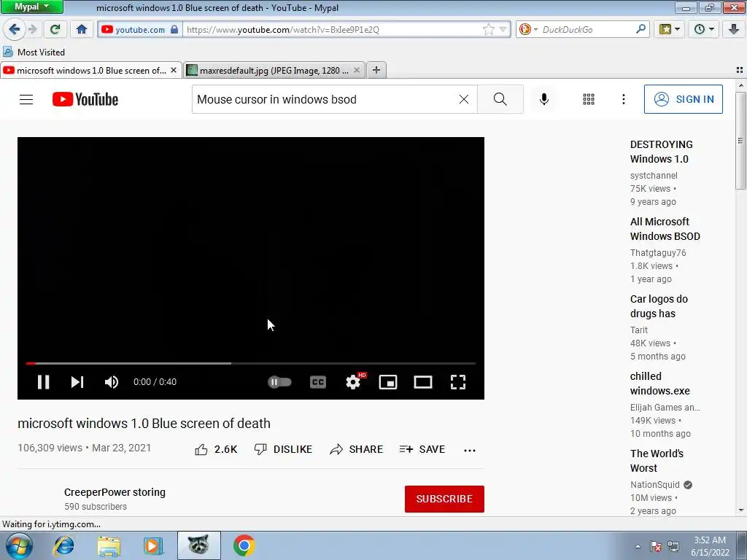747x560 pixels.
Task: Close the maxresdefault.jpg tab
Action: pyautogui.click(x=357, y=70)
